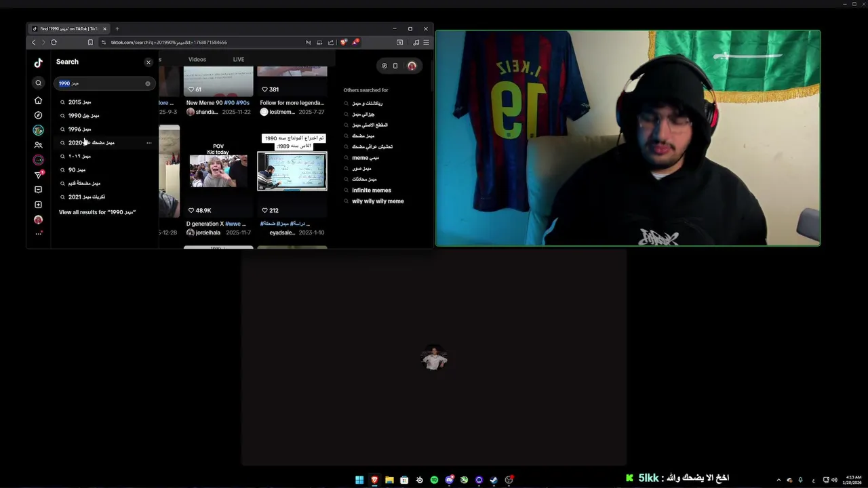Screen dimensions: 868x488
Task: Click the tiktok.com address bar
Action: point(203,43)
